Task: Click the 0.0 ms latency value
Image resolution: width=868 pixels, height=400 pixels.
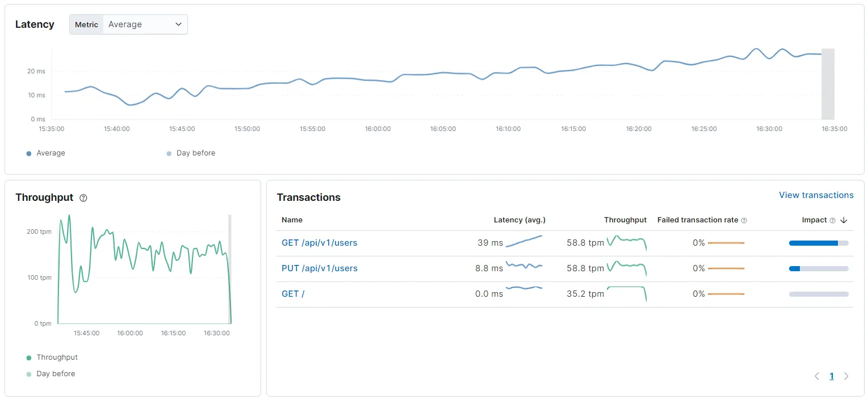Action: [x=489, y=294]
